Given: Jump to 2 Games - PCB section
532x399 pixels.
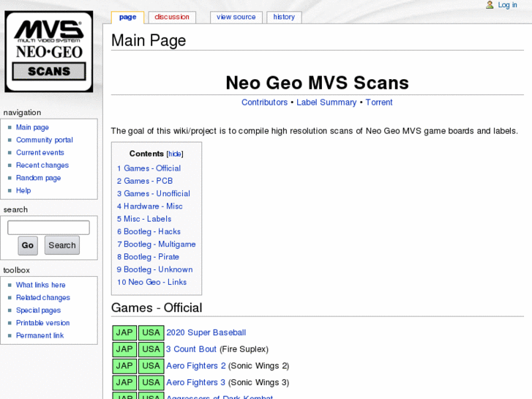Looking at the screenshot, I should click(145, 181).
